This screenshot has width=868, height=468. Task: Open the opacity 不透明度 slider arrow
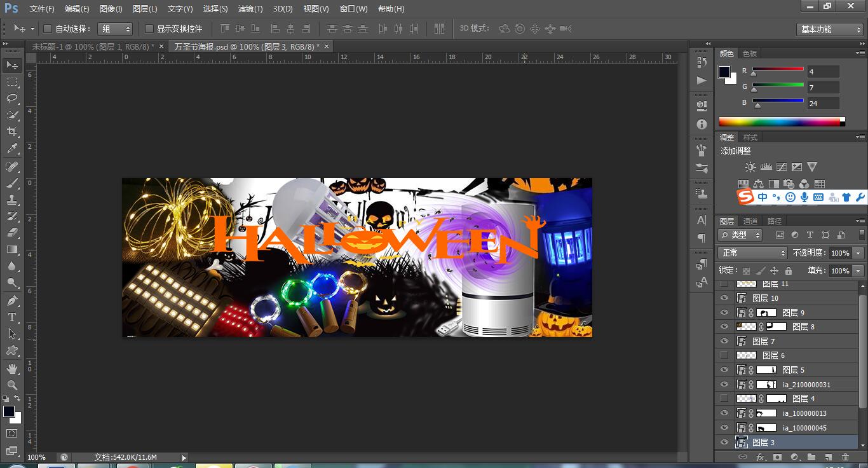click(x=858, y=253)
